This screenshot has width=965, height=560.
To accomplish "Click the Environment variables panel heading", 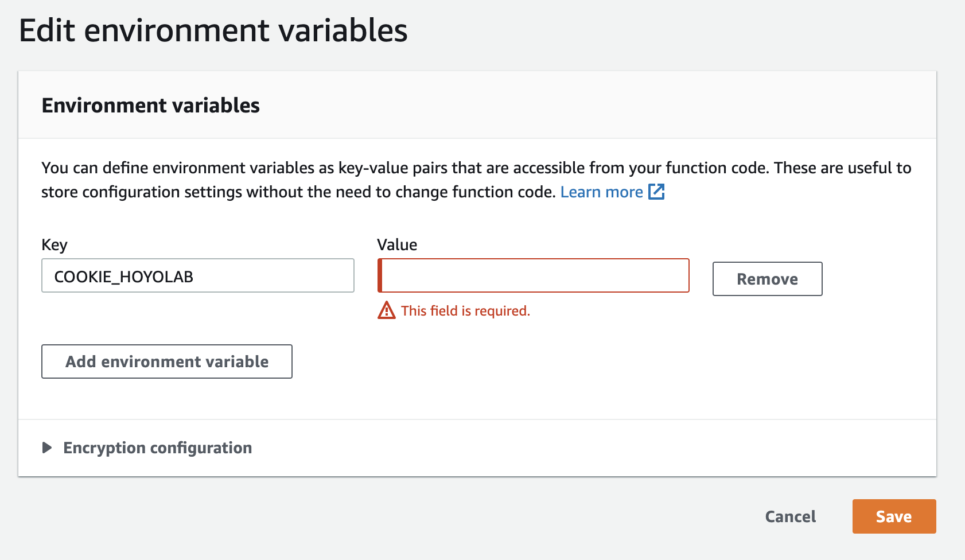I will pyautogui.click(x=150, y=106).
